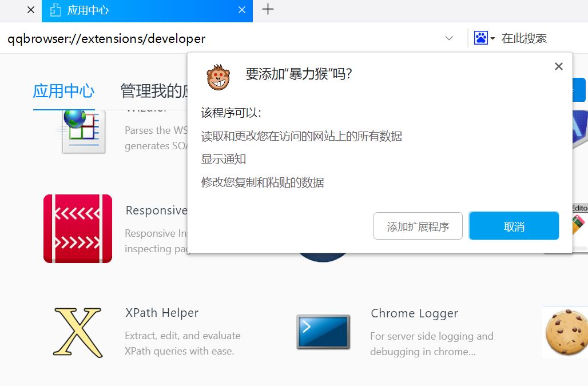Click the red Responsive Viewer arrows icon

[x=77, y=228]
